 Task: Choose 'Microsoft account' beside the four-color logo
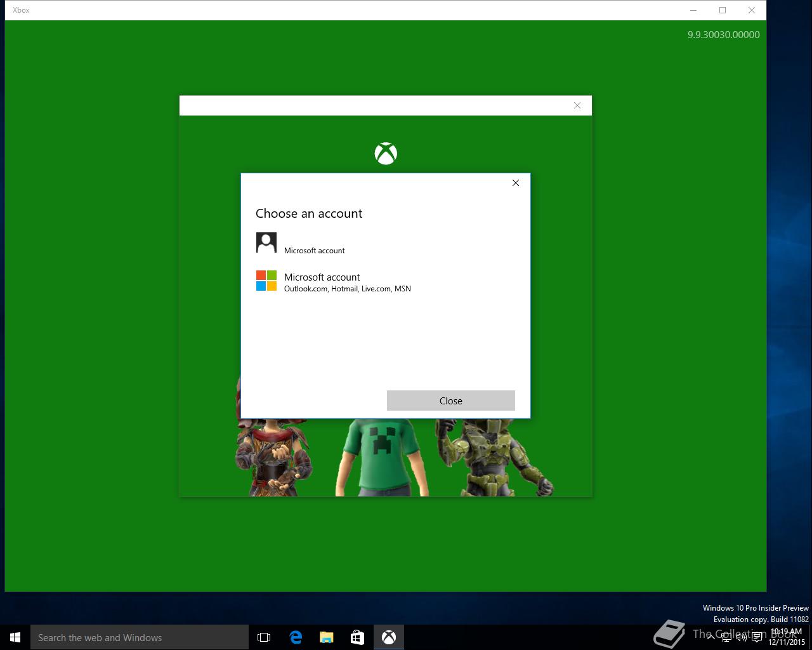click(x=322, y=277)
